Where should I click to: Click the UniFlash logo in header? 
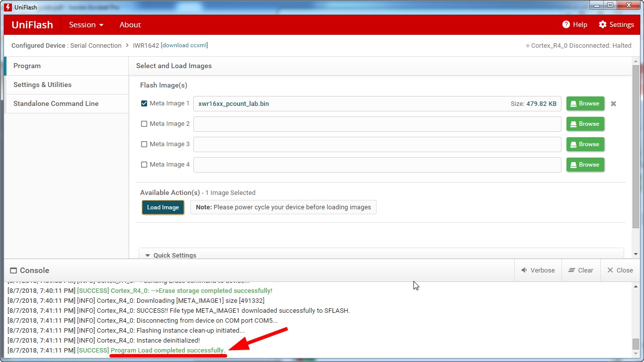[32, 24]
